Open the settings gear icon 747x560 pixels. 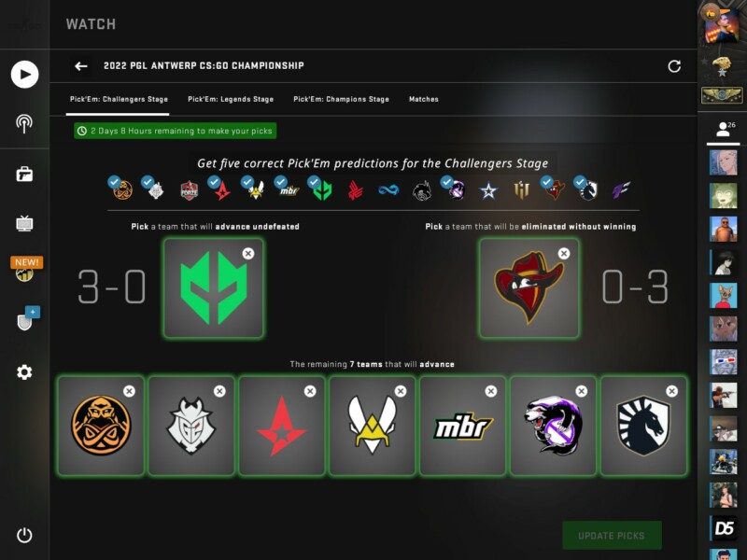pos(24,371)
